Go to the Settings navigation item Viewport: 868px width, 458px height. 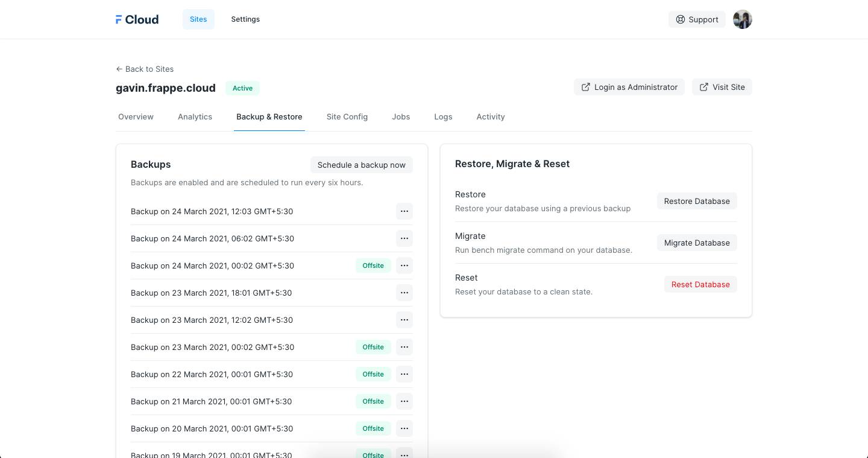click(x=245, y=19)
